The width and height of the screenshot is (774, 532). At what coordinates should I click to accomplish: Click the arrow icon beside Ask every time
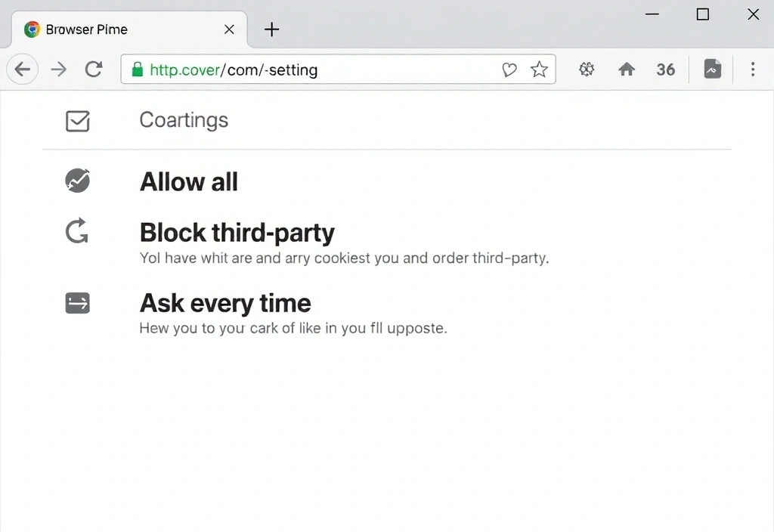pyautogui.click(x=77, y=302)
